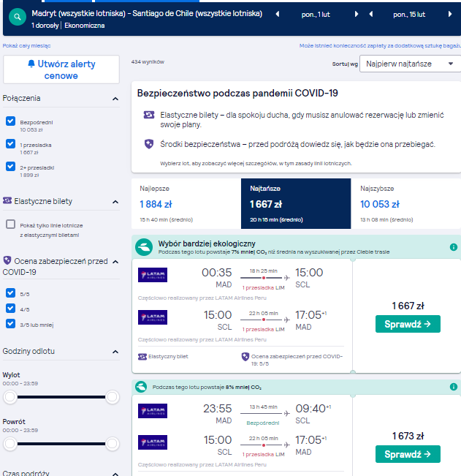
Task: Click LATAM Airlines logo of first flight
Action: 153,275
